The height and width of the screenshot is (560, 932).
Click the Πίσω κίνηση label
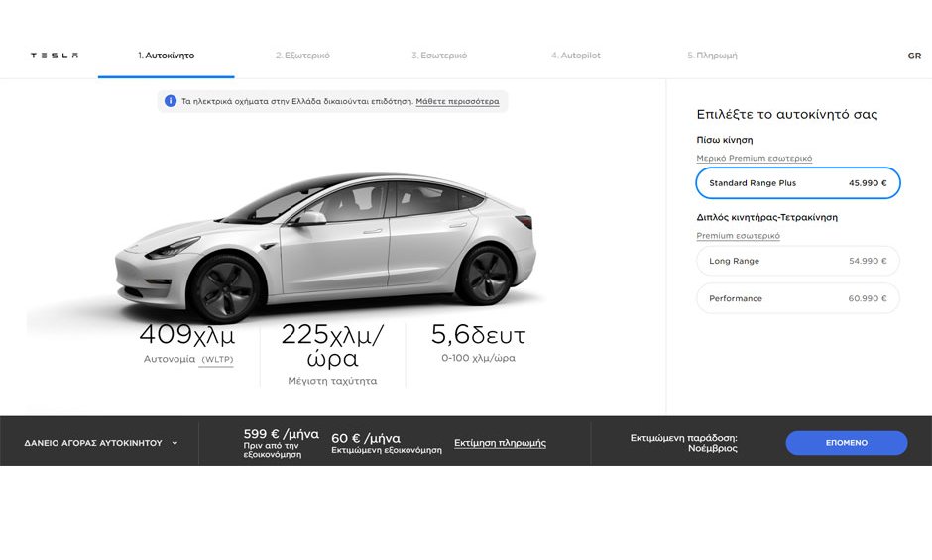point(725,140)
